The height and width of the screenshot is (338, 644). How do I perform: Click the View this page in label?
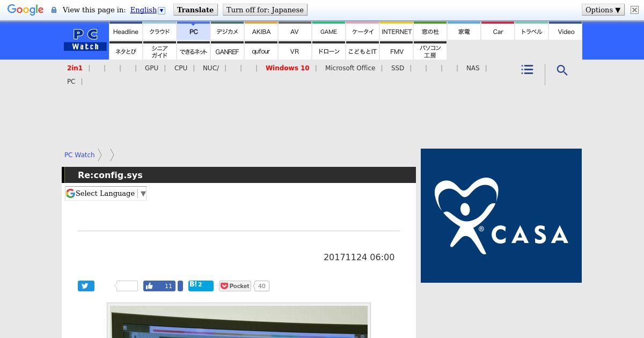pyautogui.click(x=94, y=10)
